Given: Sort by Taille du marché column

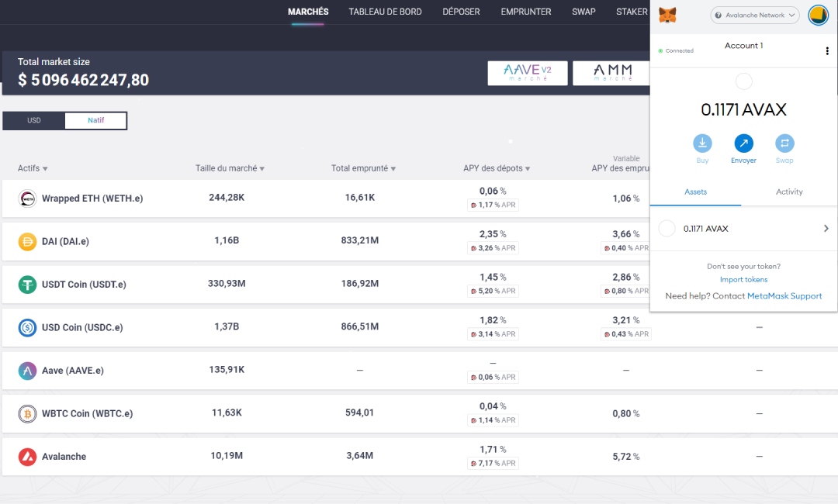Looking at the screenshot, I should click(230, 168).
